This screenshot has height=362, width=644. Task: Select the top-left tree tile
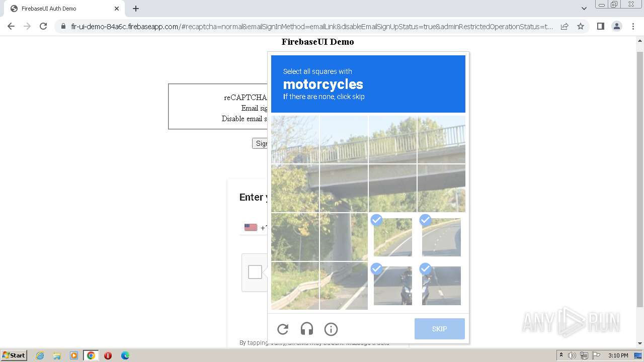point(295,140)
